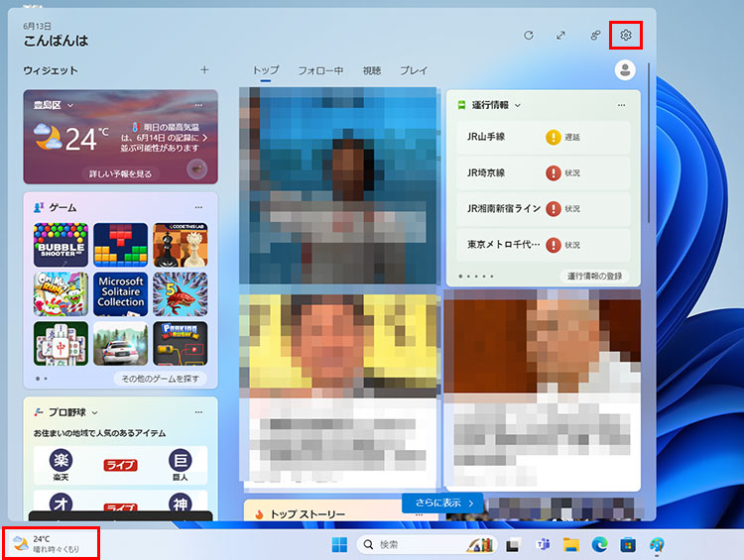Launch the Parking Rush game
The width and height of the screenshot is (744, 560).
(x=181, y=343)
